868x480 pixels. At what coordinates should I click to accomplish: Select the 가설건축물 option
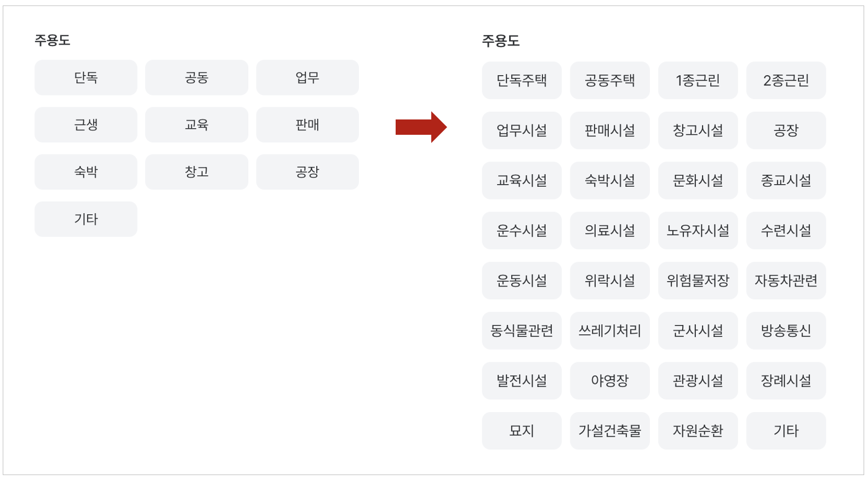pos(609,431)
